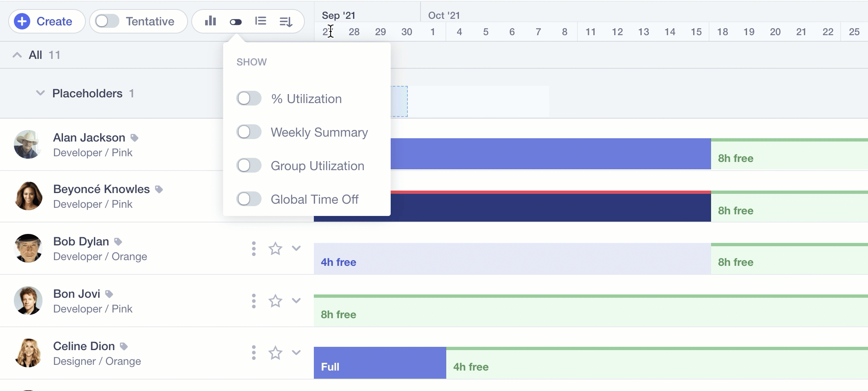Collapse the All group section

point(17,54)
